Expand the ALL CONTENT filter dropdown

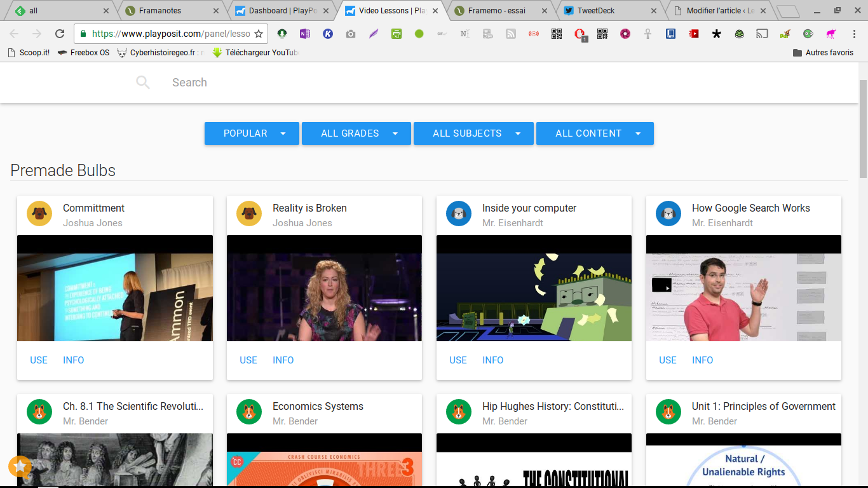(x=595, y=133)
